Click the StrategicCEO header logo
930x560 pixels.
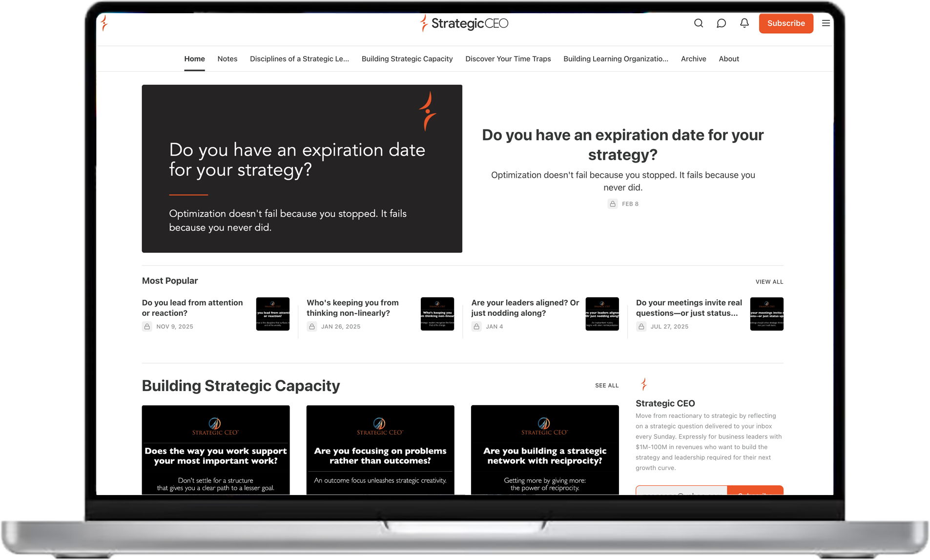pos(464,23)
